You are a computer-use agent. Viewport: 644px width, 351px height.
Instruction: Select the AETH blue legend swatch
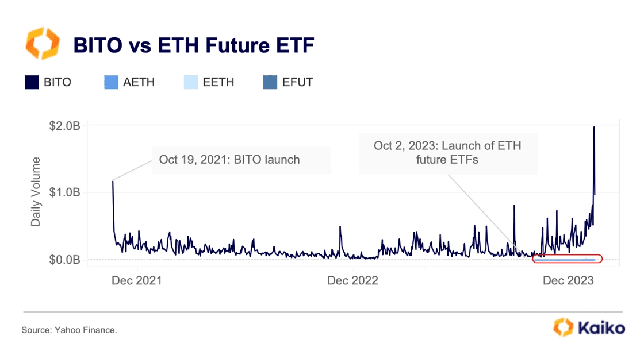click(x=112, y=82)
